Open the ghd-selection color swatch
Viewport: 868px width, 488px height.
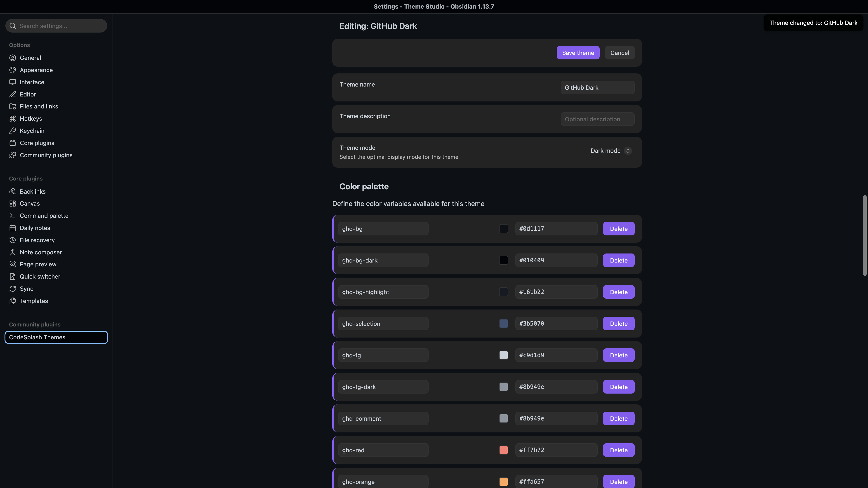[503, 324]
